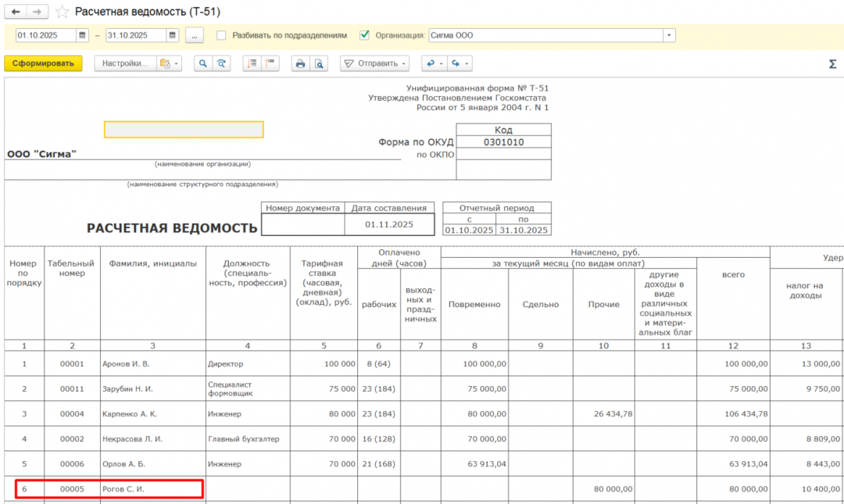Click the 'Директор' position cell
Screen dimensions: 844x504
[248, 364]
